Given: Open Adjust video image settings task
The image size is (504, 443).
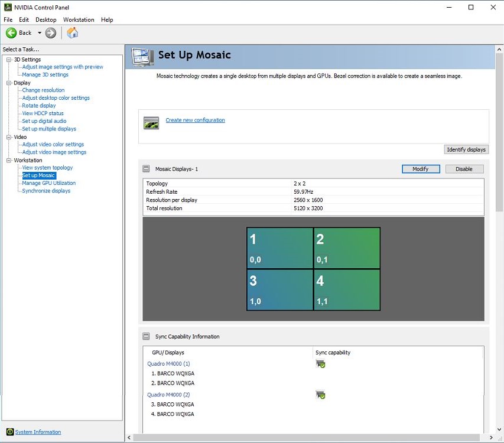Looking at the screenshot, I should [x=54, y=152].
